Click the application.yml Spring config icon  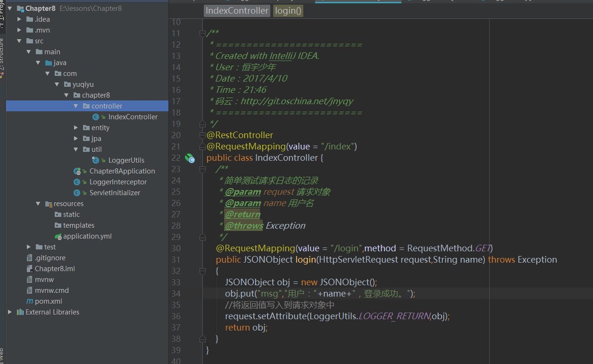pos(58,236)
